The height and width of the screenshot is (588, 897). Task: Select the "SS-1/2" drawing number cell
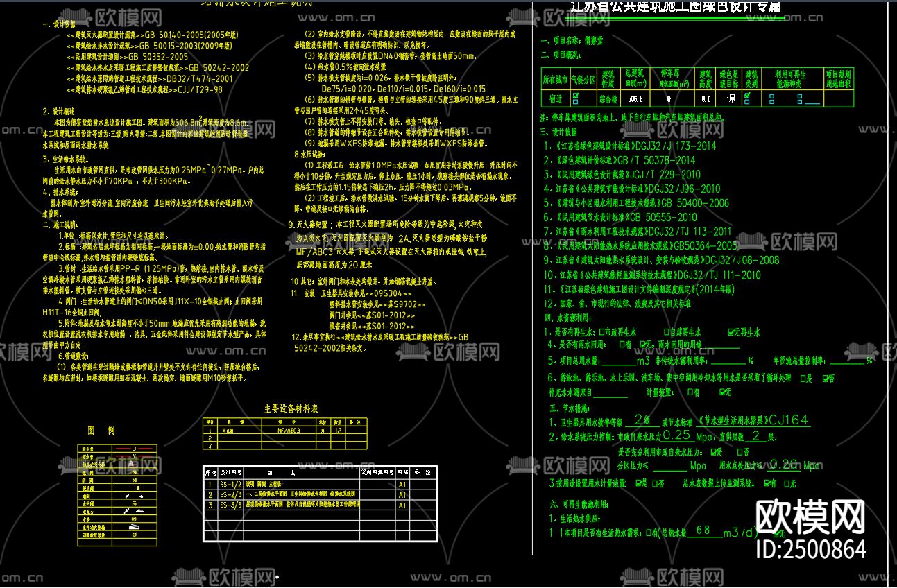[231, 485]
